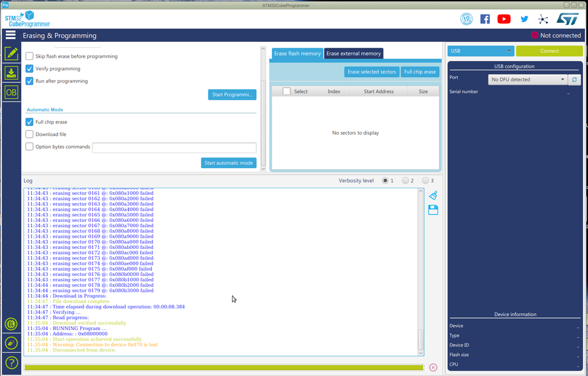Clear the log with the broom icon
The width and height of the screenshot is (588, 376).
433,195
